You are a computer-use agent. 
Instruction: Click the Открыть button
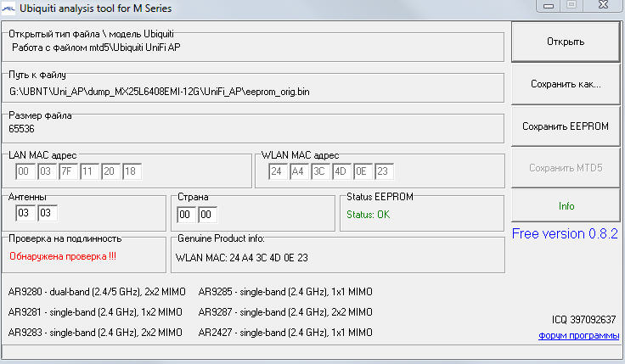[566, 42]
